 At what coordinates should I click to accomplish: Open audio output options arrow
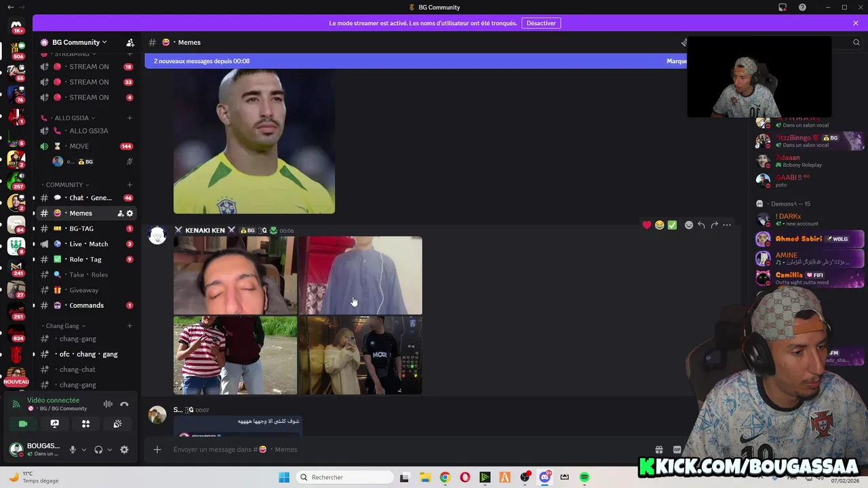point(110,449)
